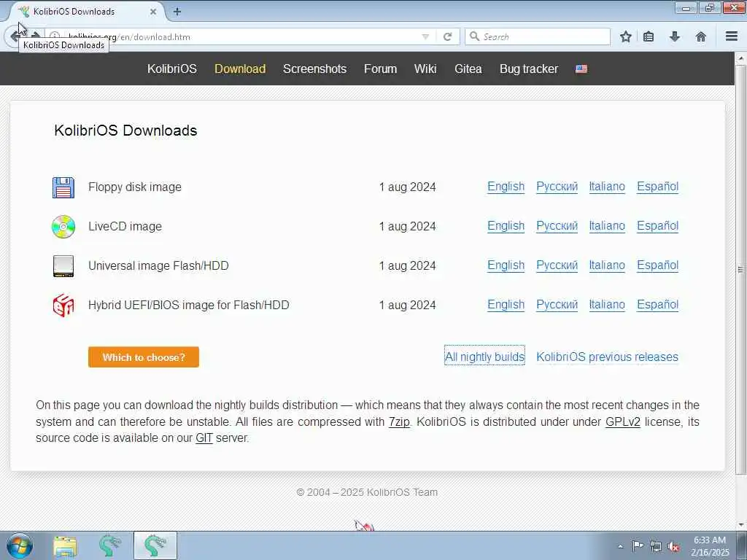
Task: Click the Universal image Flash/HDD drive icon
Action: pos(63,265)
